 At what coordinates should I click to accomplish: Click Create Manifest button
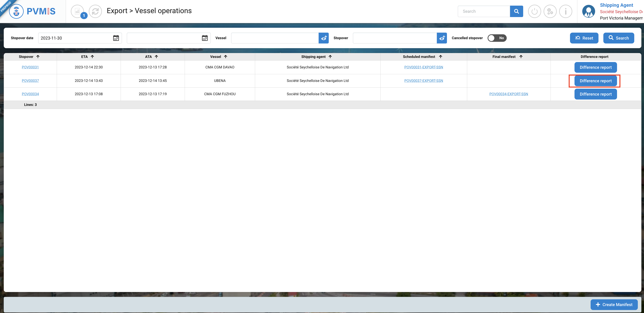pos(614,305)
